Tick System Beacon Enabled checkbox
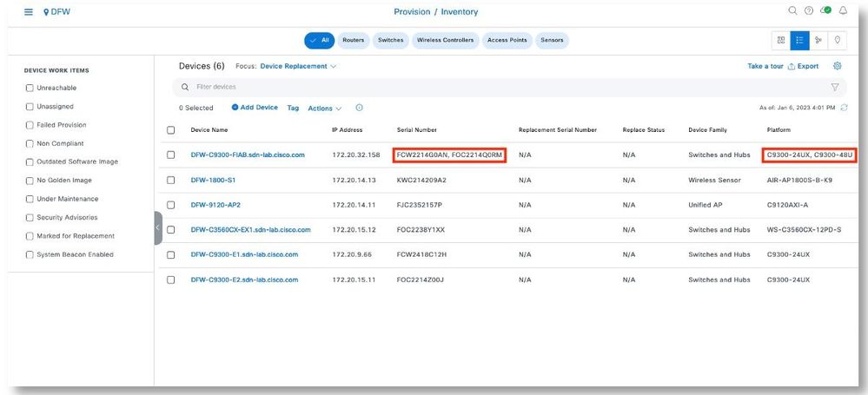 click(x=30, y=254)
